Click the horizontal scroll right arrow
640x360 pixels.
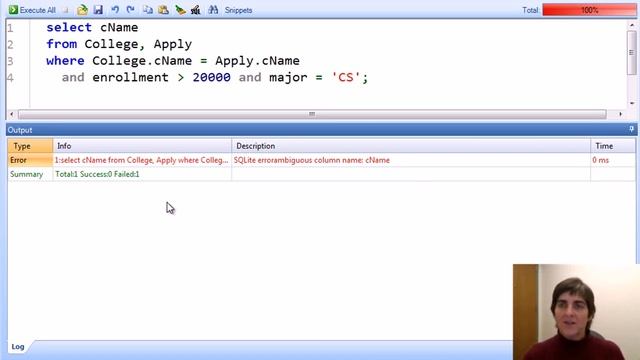tap(620, 114)
